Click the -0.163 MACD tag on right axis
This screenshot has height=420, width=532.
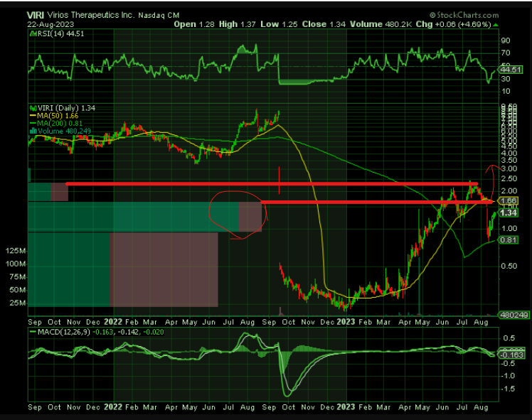click(x=511, y=355)
